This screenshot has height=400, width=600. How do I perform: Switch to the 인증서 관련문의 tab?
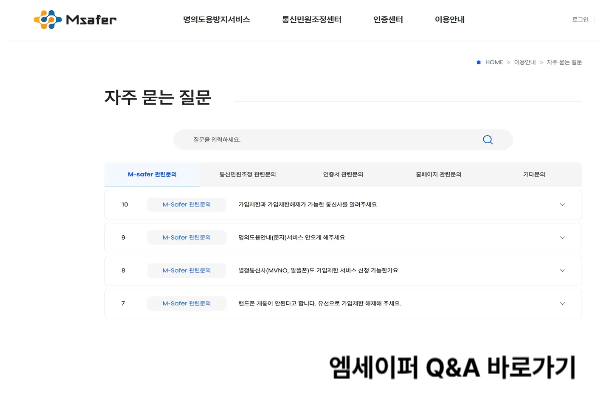point(343,174)
